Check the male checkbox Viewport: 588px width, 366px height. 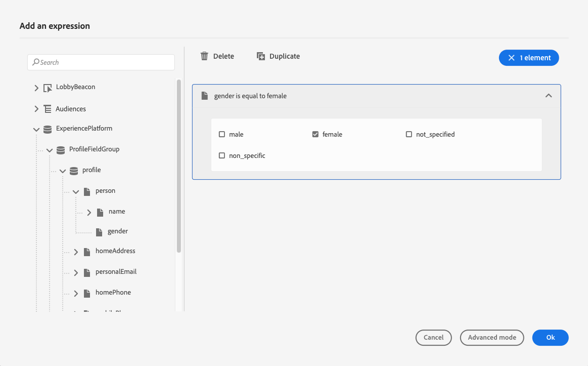(x=222, y=134)
